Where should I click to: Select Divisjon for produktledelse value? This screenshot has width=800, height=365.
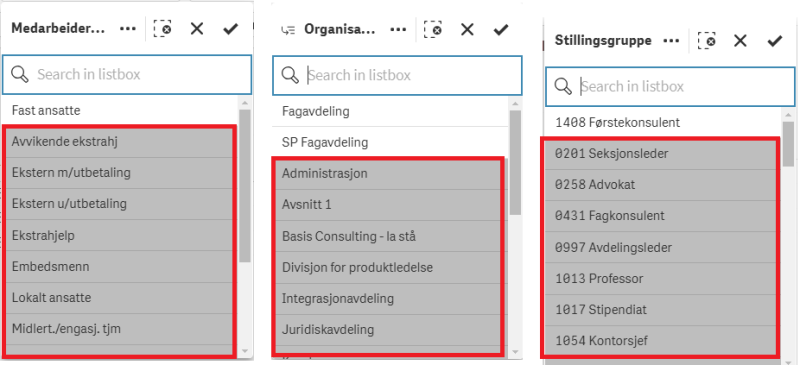(x=389, y=267)
